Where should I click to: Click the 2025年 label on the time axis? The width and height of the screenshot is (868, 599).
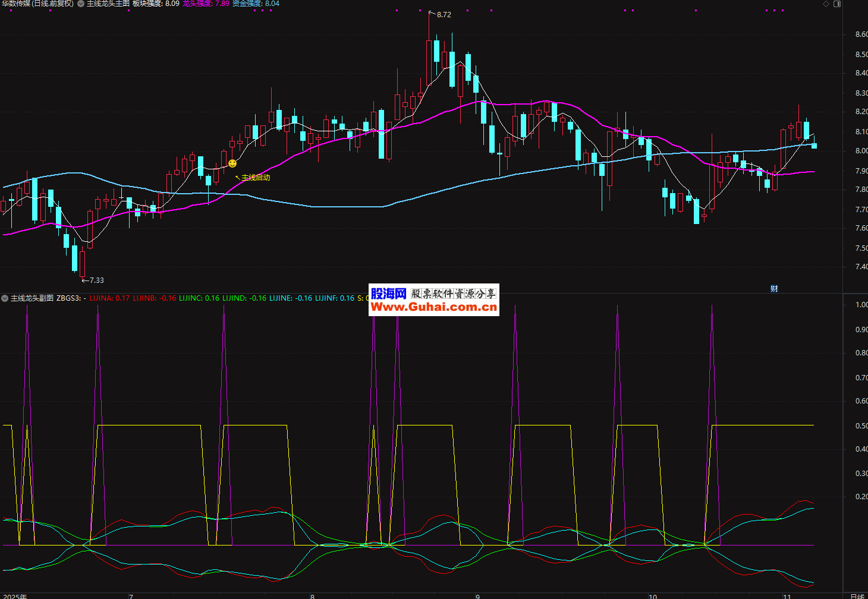coord(15,596)
